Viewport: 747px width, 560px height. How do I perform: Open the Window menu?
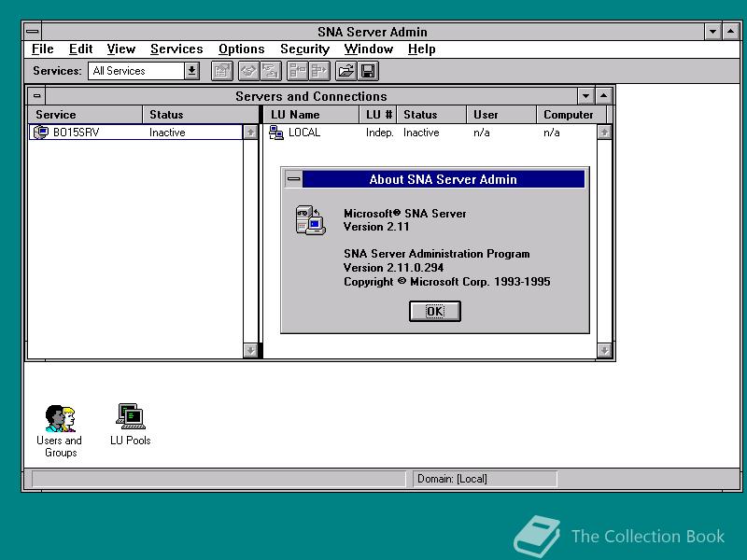368,49
